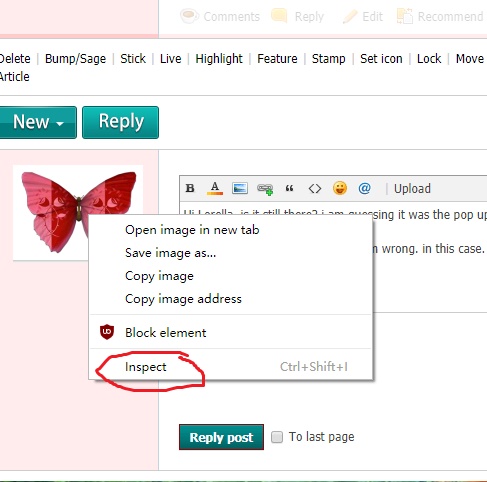Click Upload in editor toolbar
Image resolution: width=487 pixels, height=482 pixels.
tap(412, 189)
